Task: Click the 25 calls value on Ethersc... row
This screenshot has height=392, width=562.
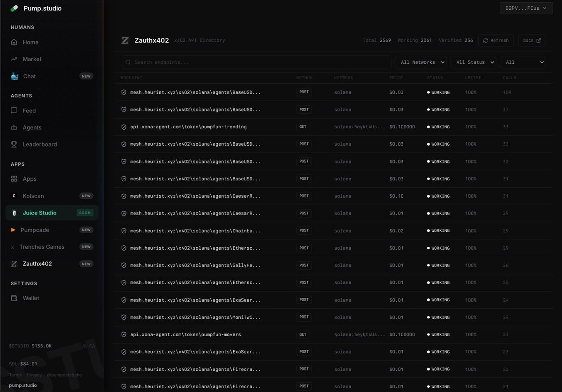Action: (x=506, y=282)
